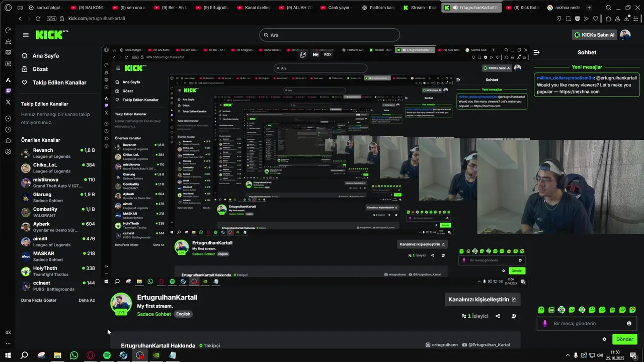Click the share icon next to İzleyici

pos(498,316)
